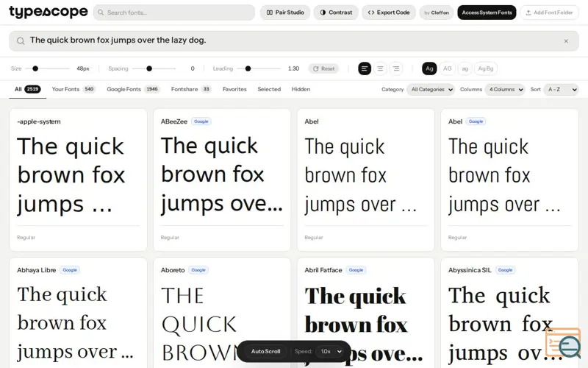Click the preview sentence input field

click(x=293, y=41)
